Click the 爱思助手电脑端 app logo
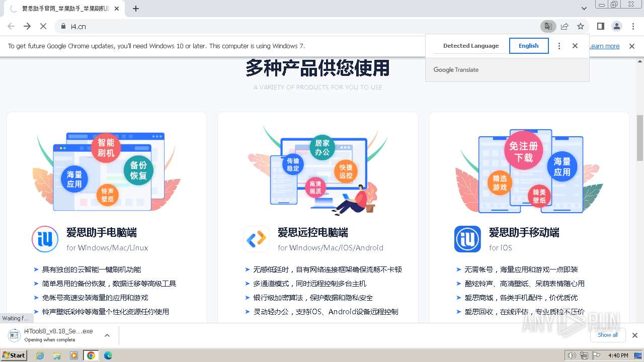Screen dimensions: 644x362 coord(45,239)
